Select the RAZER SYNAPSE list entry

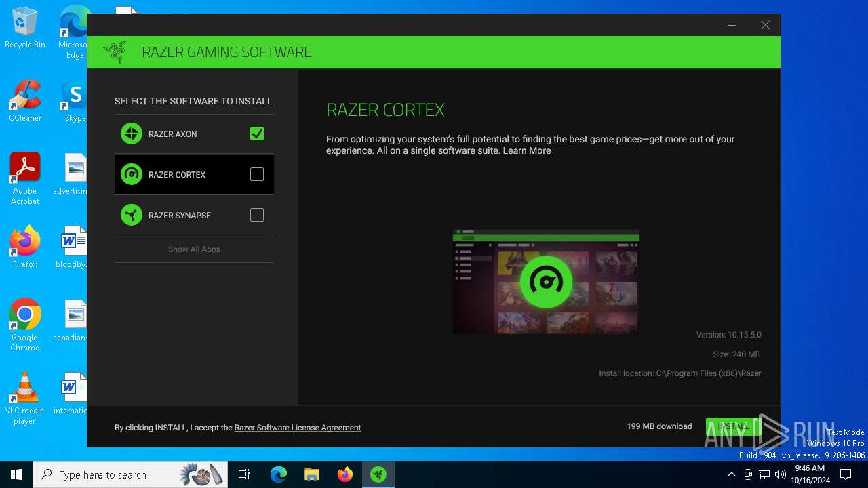(x=194, y=215)
